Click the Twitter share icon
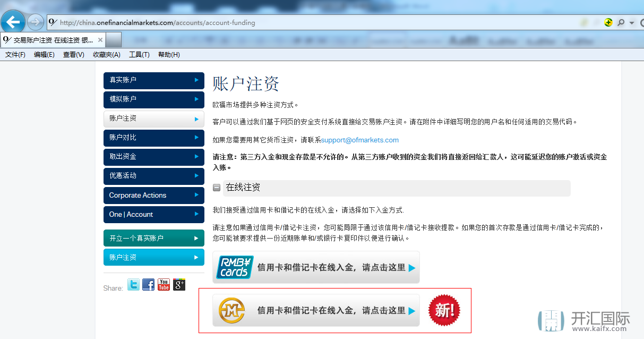The width and height of the screenshot is (644, 339). (x=133, y=285)
